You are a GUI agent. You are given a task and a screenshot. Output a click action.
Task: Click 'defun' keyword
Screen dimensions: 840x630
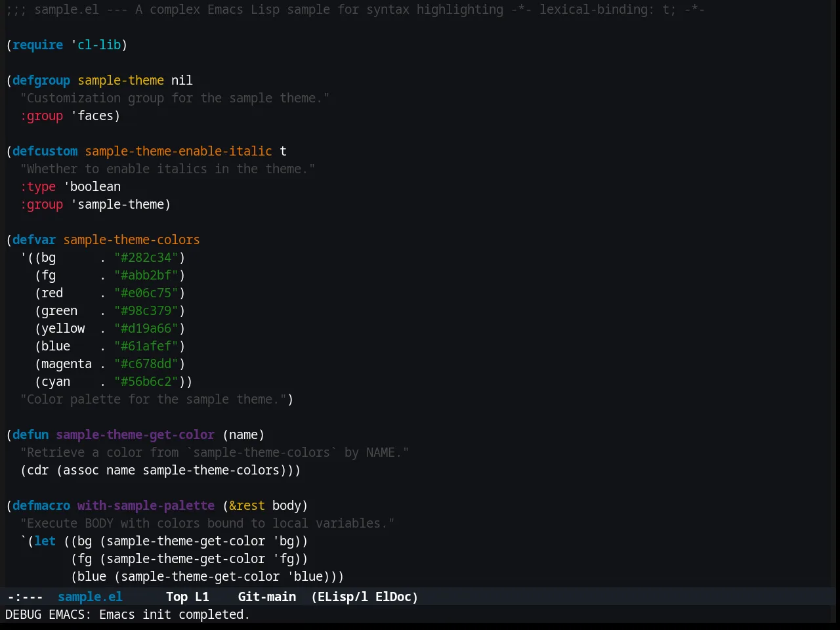(x=30, y=434)
